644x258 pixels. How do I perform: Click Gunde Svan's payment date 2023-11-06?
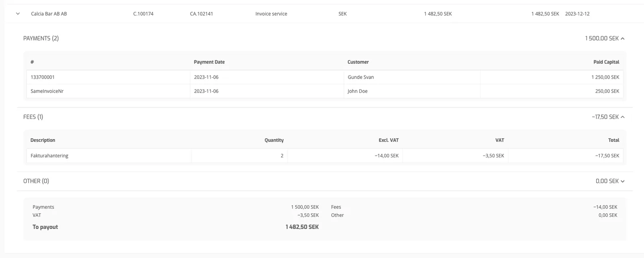[x=206, y=77]
